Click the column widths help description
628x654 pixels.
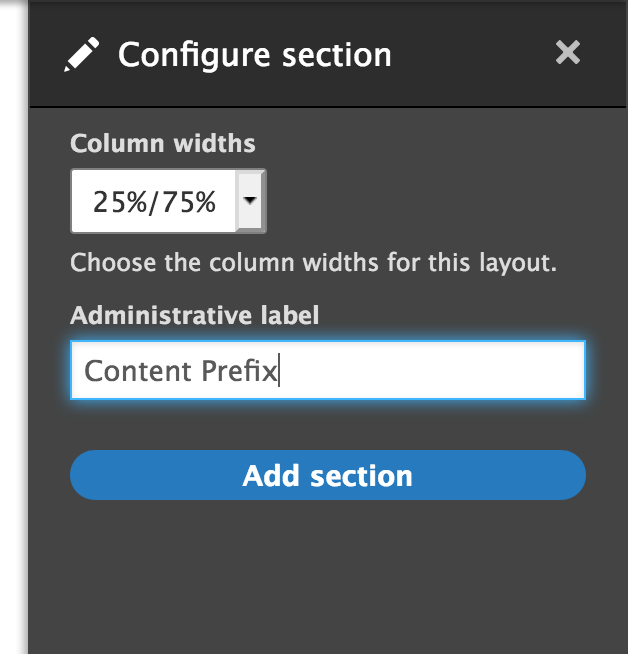tap(314, 263)
